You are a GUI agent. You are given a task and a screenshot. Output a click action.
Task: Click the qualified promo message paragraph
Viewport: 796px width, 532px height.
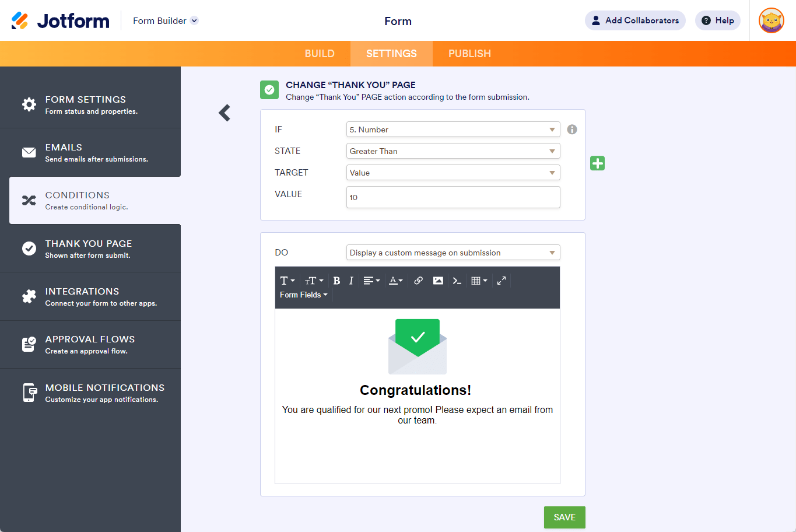pyautogui.click(x=418, y=415)
